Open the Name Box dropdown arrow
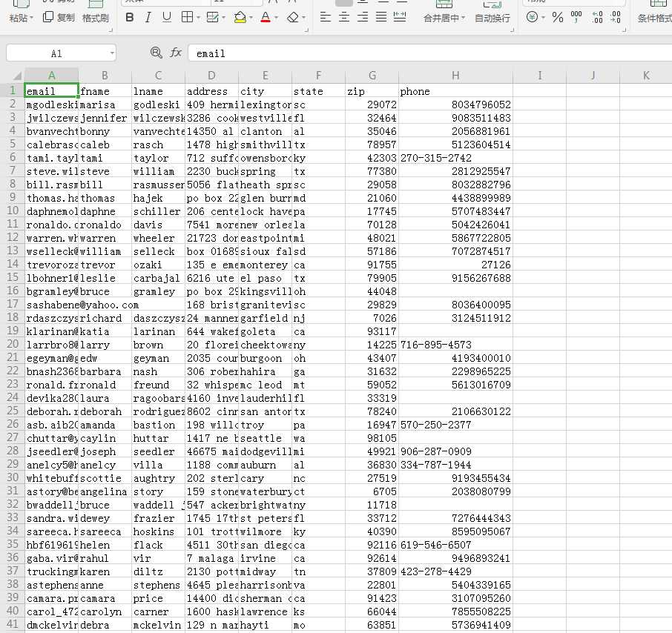Screen dimensions: 672x633 (112, 53)
